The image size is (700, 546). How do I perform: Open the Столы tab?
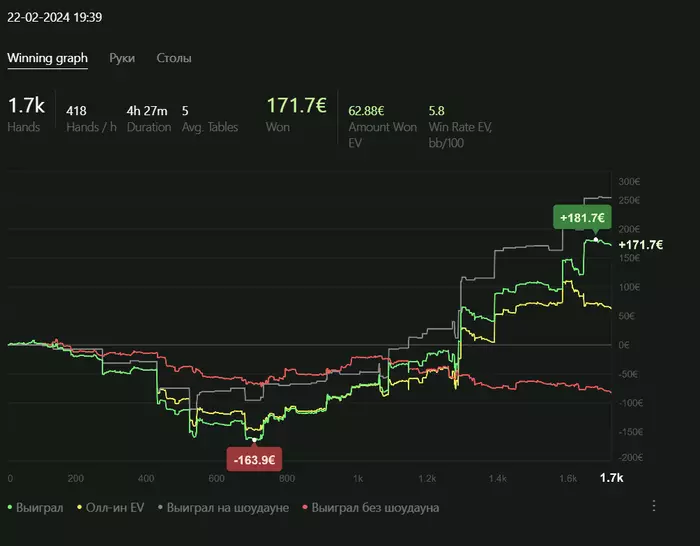pos(174,58)
